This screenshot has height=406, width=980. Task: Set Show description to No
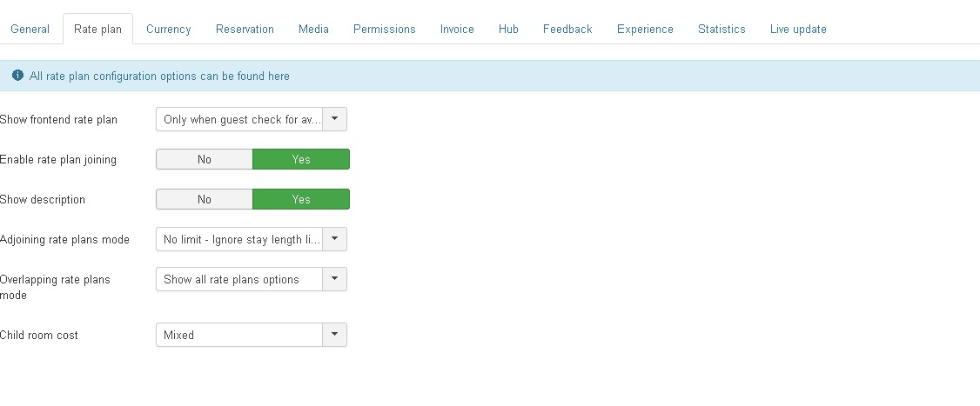coord(205,199)
